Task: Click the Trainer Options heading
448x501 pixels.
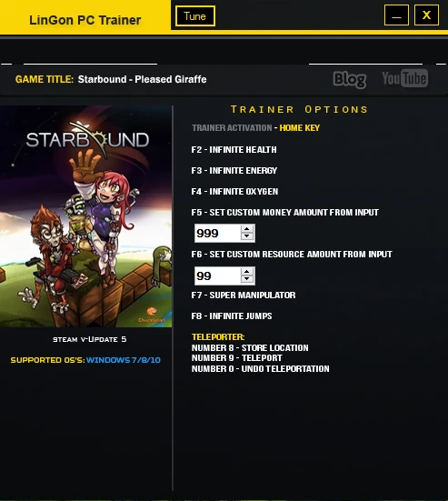Action: pyautogui.click(x=299, y=109)
